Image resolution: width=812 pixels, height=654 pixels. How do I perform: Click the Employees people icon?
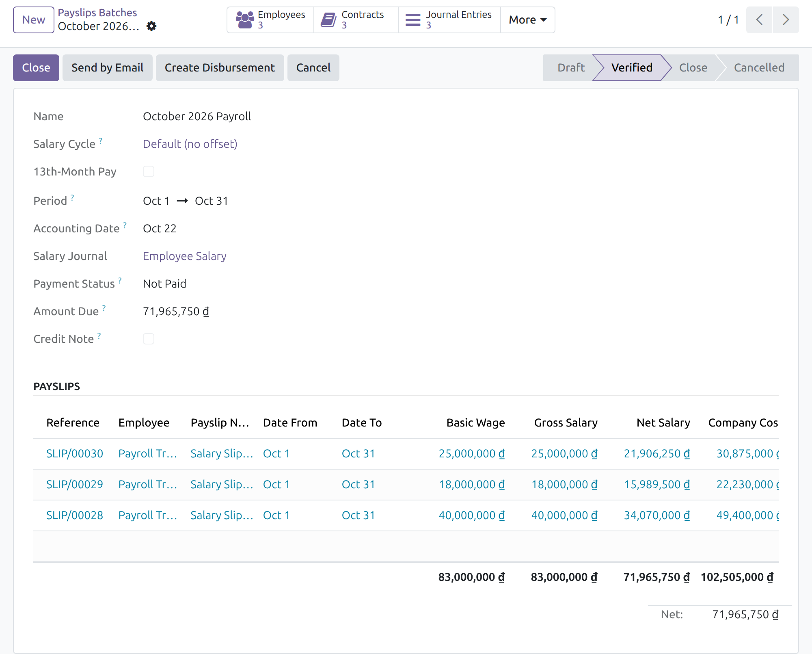(x=245, y=20)
